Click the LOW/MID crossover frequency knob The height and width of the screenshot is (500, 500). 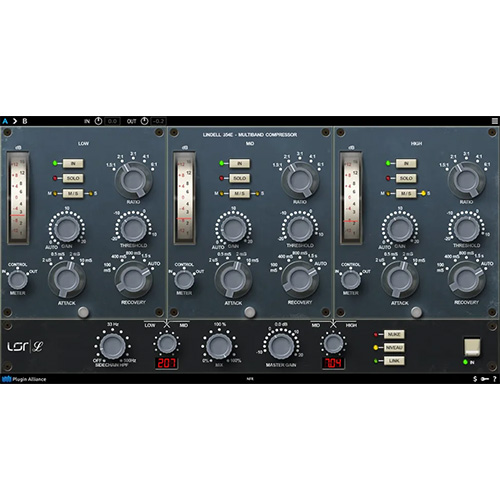(x=167, y=344)
